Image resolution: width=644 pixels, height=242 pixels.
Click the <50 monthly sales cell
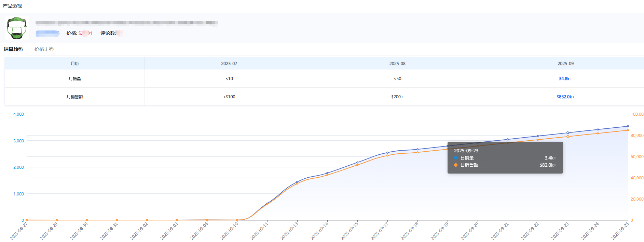(x=397, y=79)
